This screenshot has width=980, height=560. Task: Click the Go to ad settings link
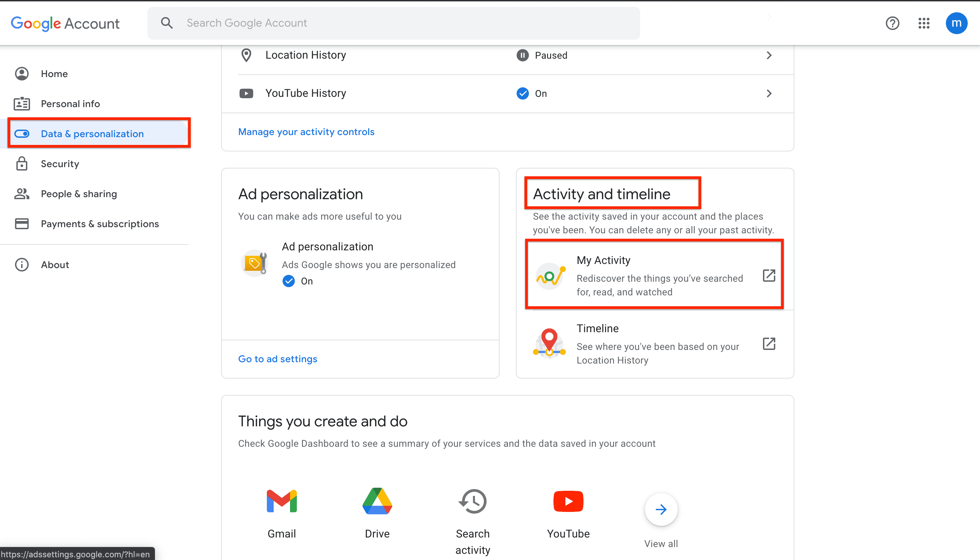pyautogui.click(x=278, y=359)
